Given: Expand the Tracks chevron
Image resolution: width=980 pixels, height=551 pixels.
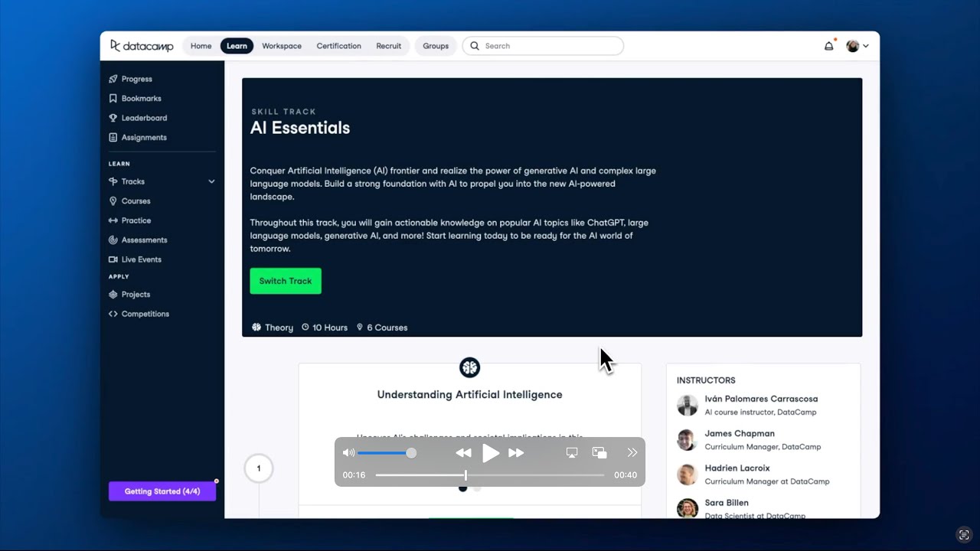Looking at the screenshot, I should 211,181.
